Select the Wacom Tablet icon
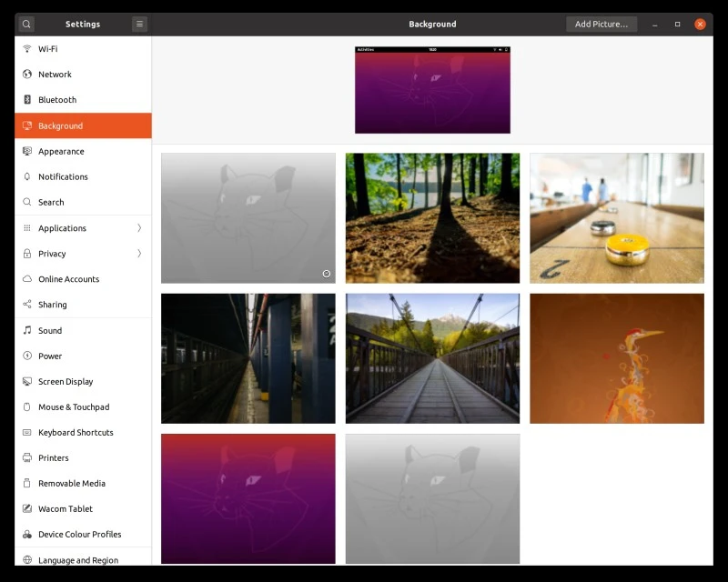Screen dimensions: 728x582 click(x=26, y=508)
